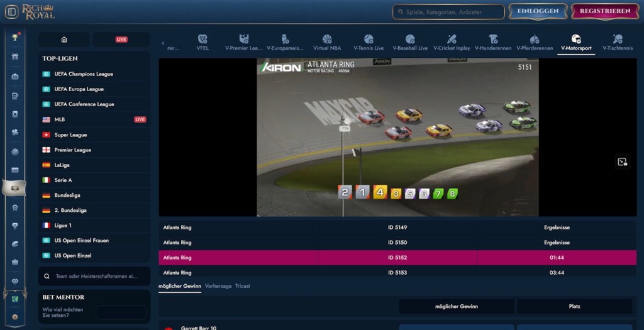644x330 pixels.
Task: Show LIVE events in left panel
Action: [x=121, y=40]
